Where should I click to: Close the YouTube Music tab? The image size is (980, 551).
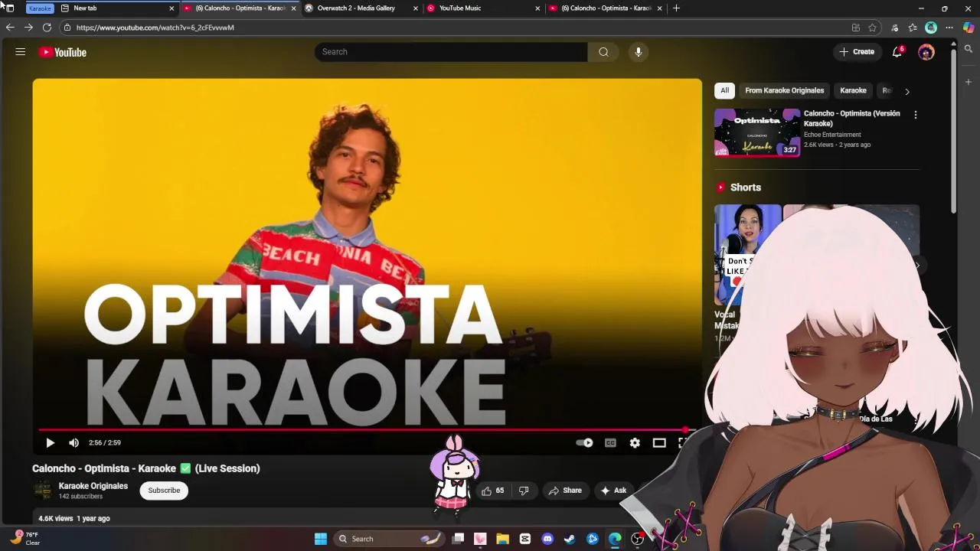(x=537, y=8)
